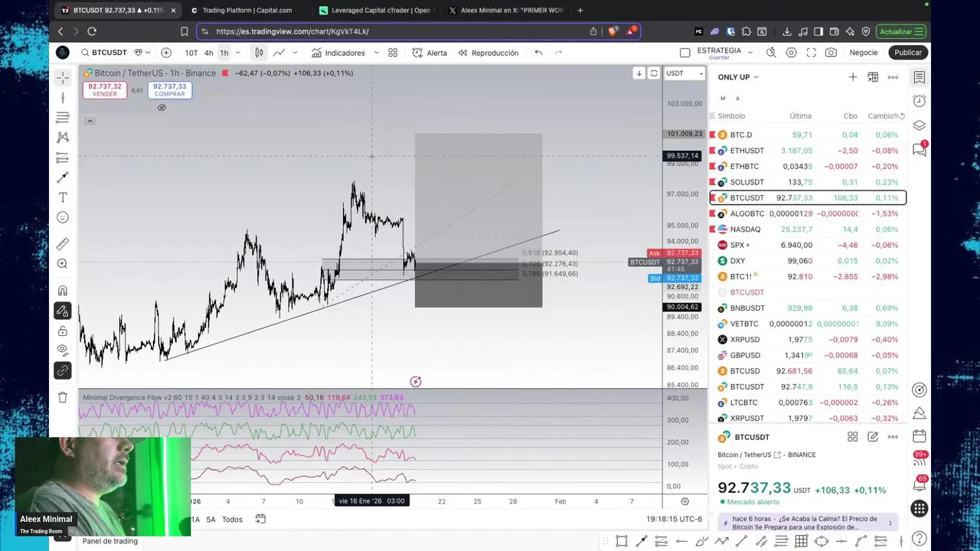This screenshot has width=980, height=551.
Task: Open the Panel de trading tab
Action: pos(109,541)
